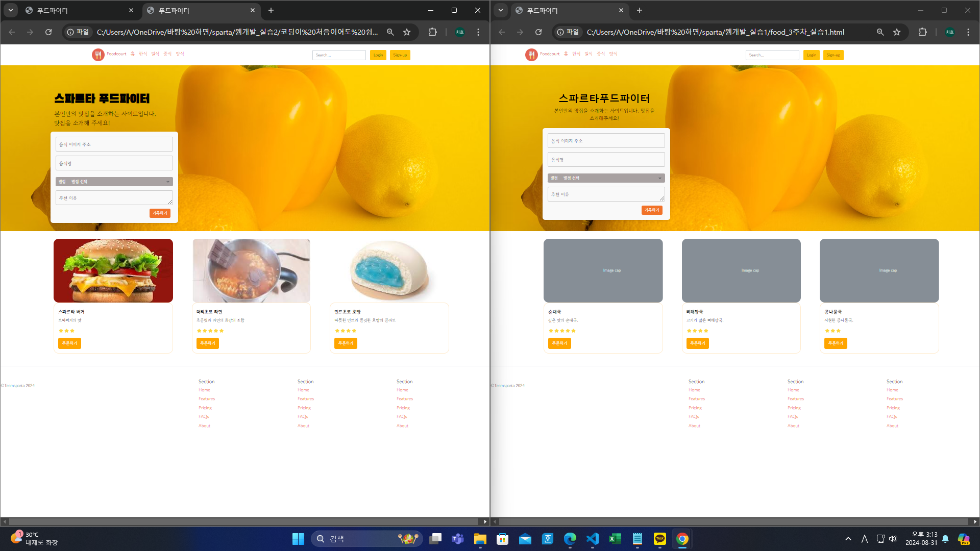Bookmark the page with the star in left window
This screenshot has width=980, height=551.
tap(407, 32)
